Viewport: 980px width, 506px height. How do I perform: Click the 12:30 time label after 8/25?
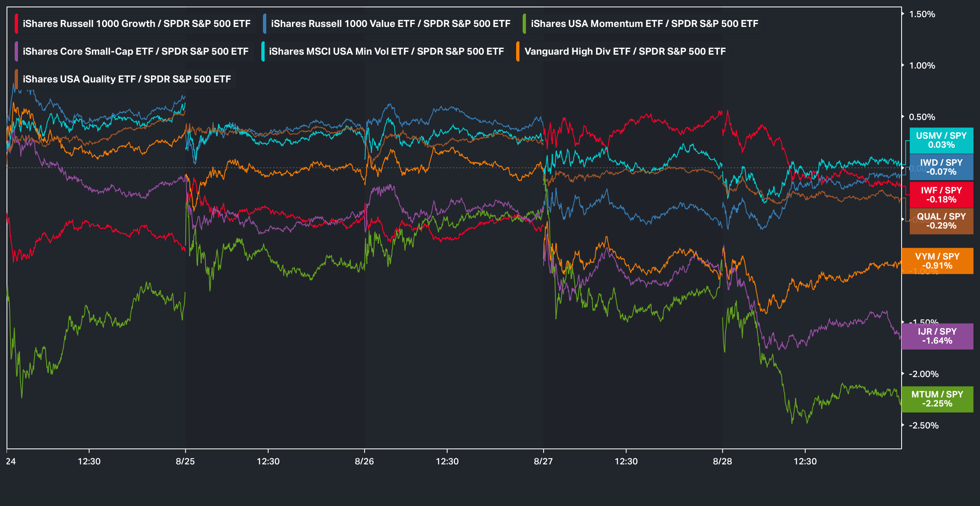268,462
